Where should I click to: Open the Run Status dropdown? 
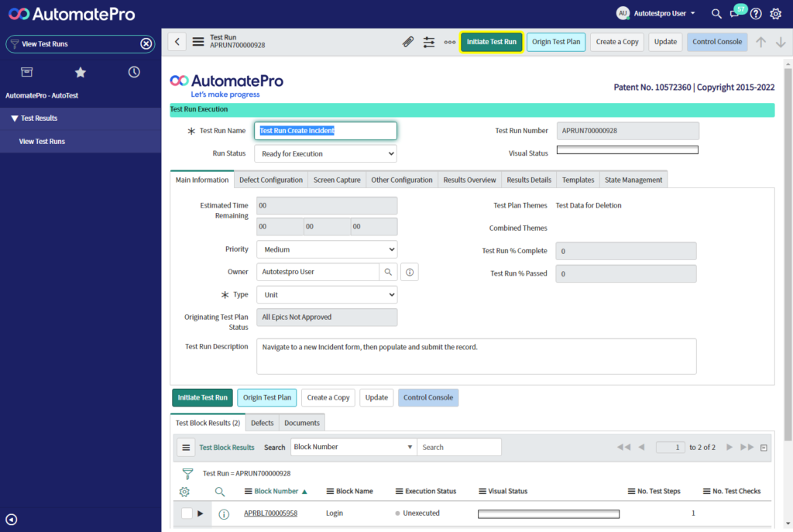point(325,154)
